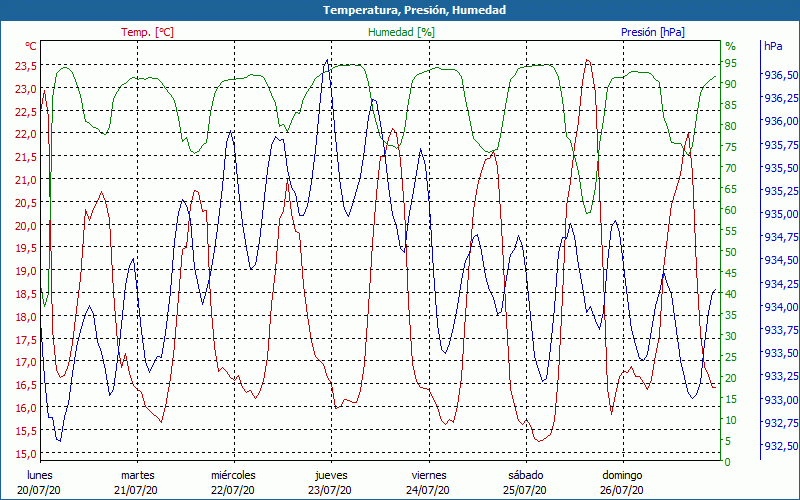The image size is (800, 500).
Task: Select the 'domingo 26/07/20' date label
Action: tap(622, 483)
